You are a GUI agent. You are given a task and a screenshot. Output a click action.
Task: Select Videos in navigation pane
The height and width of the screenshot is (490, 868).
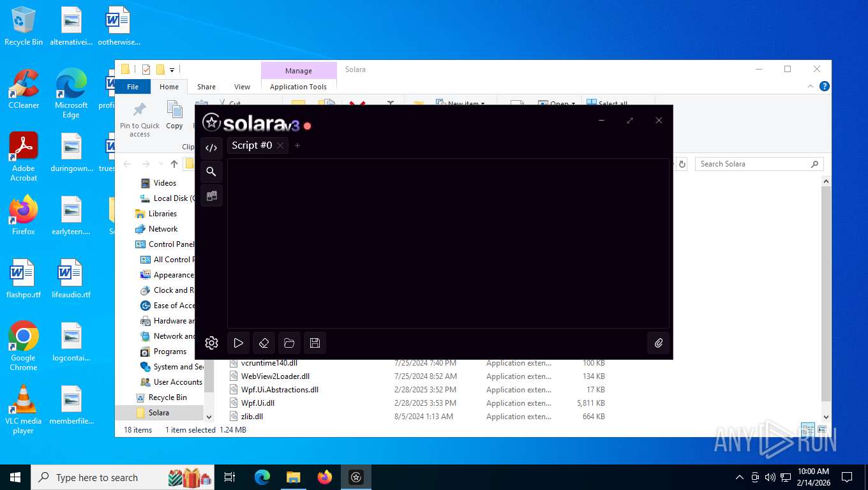point(165,183)
